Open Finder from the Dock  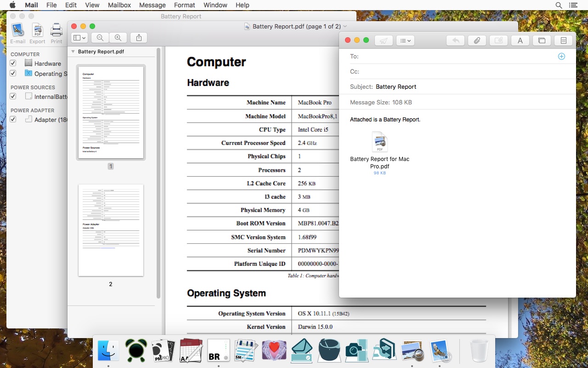[x=108, y=351]
